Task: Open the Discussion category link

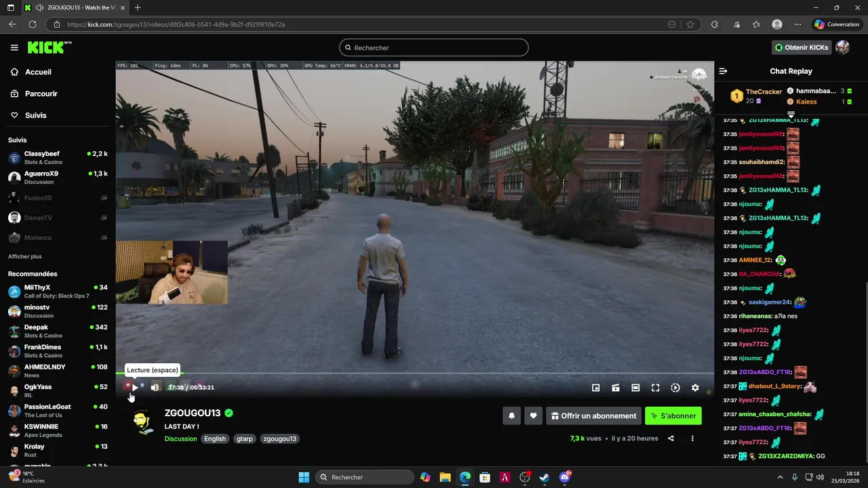Action: coord(180,439)
